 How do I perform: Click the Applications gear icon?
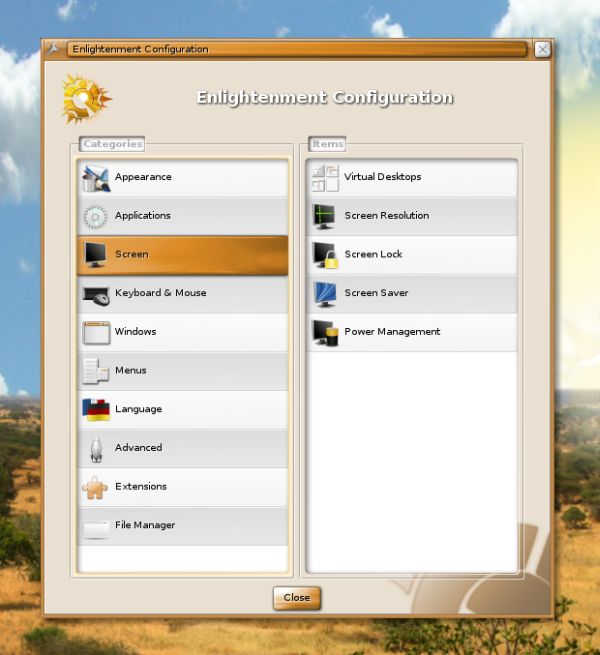(95, 217)
